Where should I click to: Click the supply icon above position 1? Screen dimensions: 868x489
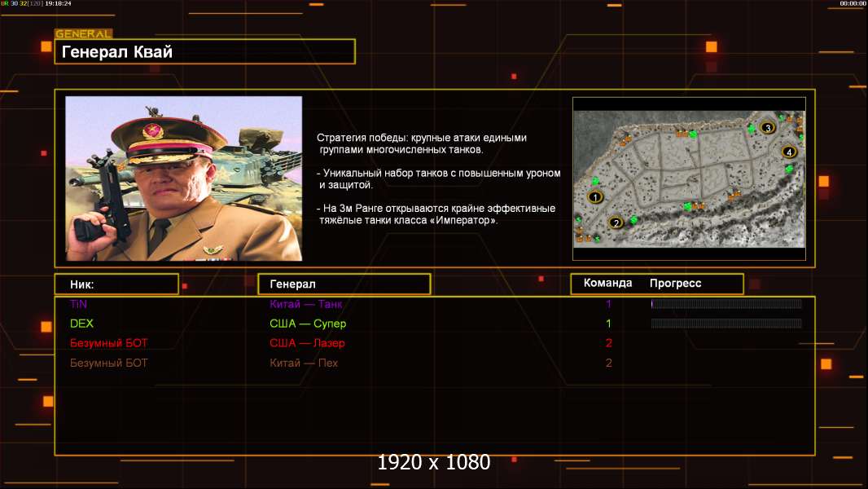(595, 180)
